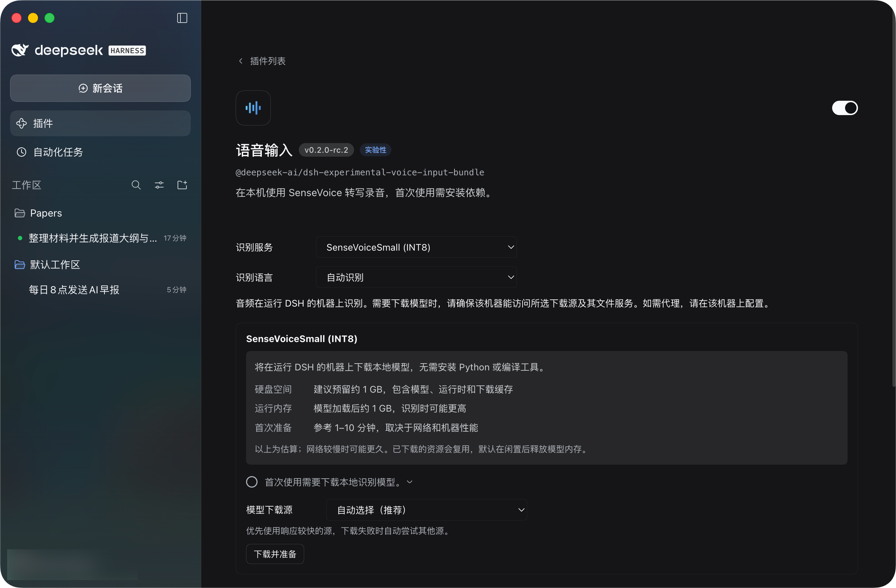Click the back chevron before 插件列表

[x=241, y=61]
